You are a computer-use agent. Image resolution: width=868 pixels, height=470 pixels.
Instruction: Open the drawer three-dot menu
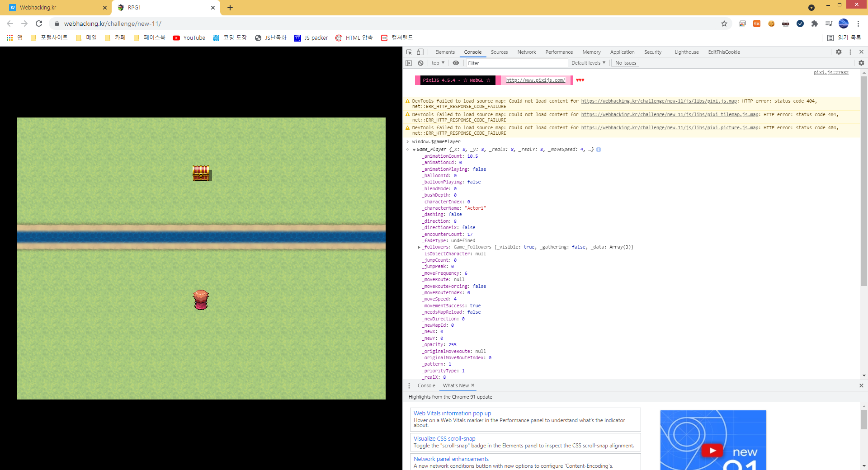tap(409, 385)
